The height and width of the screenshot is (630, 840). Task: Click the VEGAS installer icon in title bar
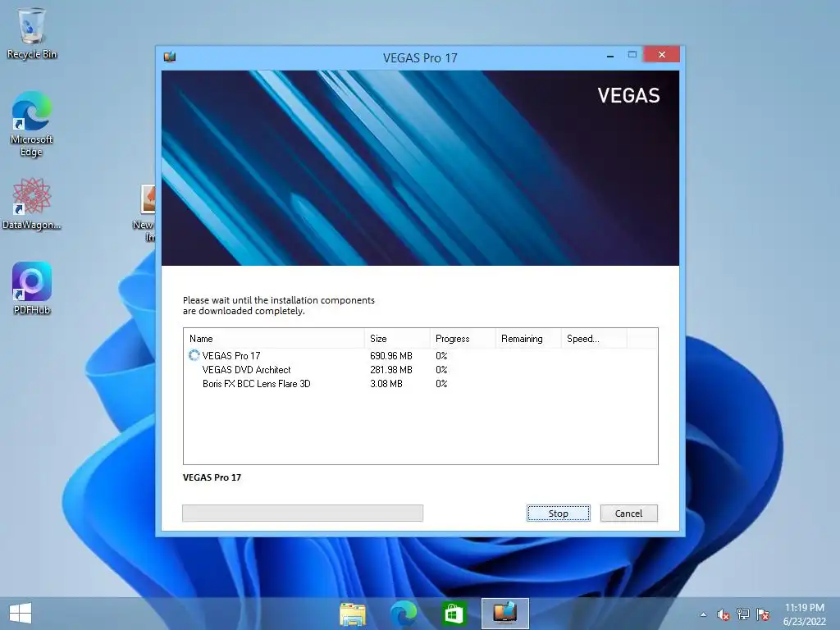(x=170, y=57)
